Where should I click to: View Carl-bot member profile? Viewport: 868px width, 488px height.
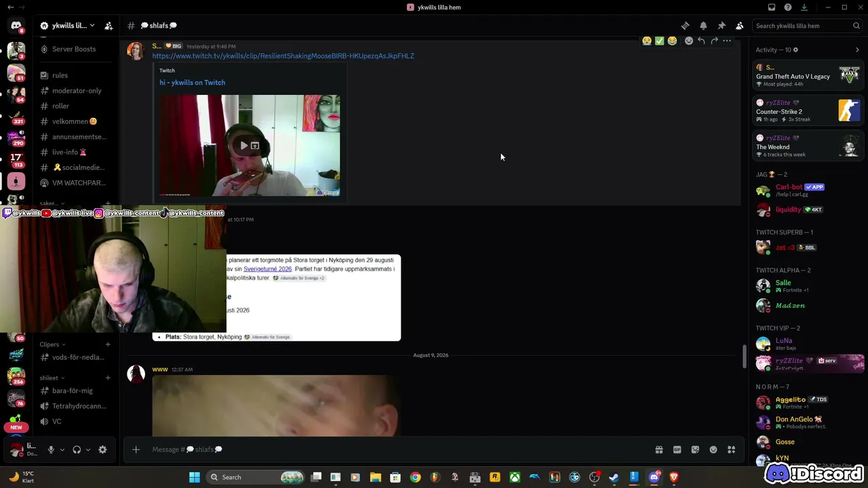[x=807, y=190]
